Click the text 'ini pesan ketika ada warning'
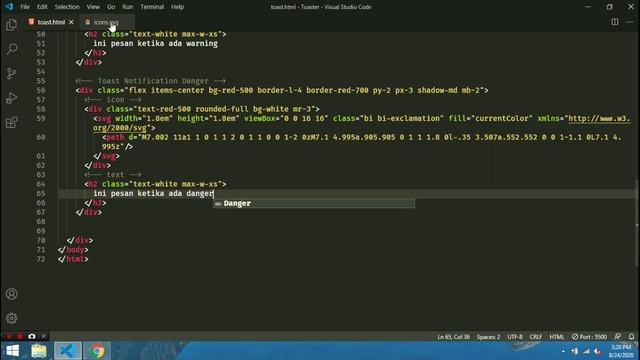Viewport: 640px width, 360px height. (x=156, y=43)
